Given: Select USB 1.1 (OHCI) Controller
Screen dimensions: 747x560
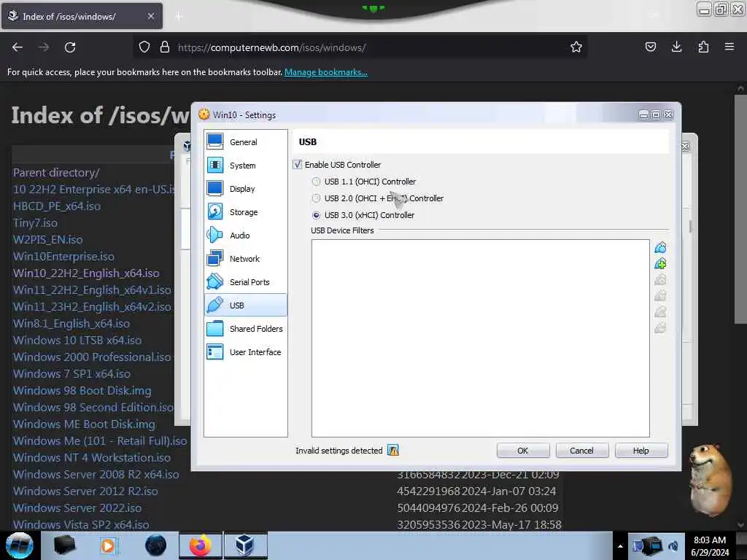Looking at the screenshot, I should tap(317, 182).
